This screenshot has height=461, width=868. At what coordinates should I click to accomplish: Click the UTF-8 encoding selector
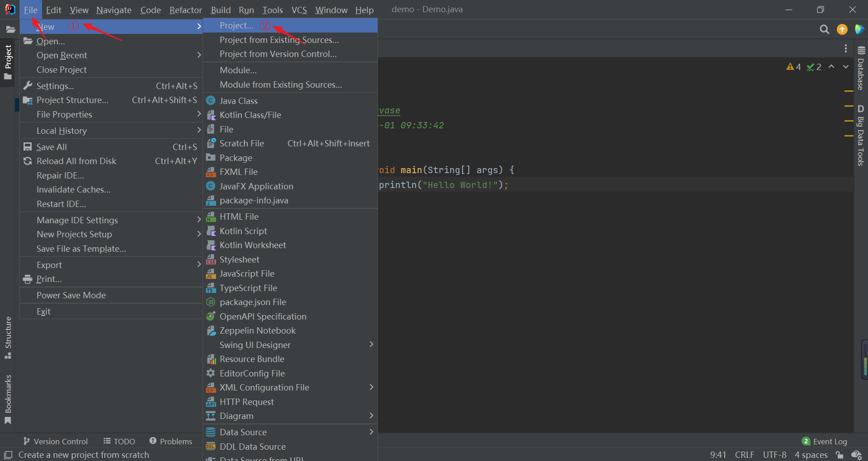tap(774, 455)
